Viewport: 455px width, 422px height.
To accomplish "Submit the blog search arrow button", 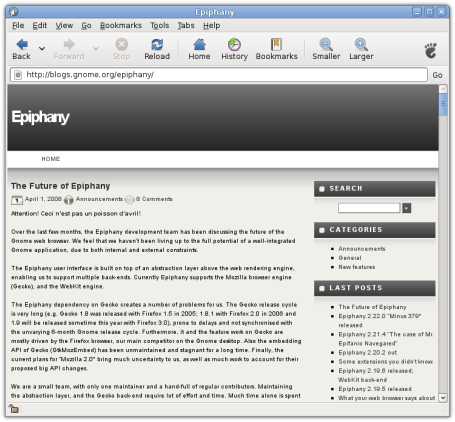I will coord(407,208).
